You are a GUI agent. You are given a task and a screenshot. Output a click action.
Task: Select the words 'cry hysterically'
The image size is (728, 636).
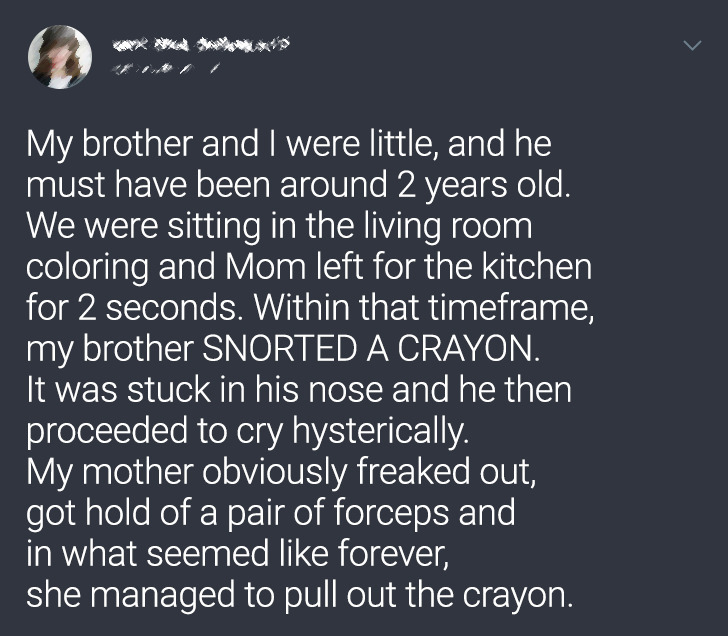click(350, 431)
